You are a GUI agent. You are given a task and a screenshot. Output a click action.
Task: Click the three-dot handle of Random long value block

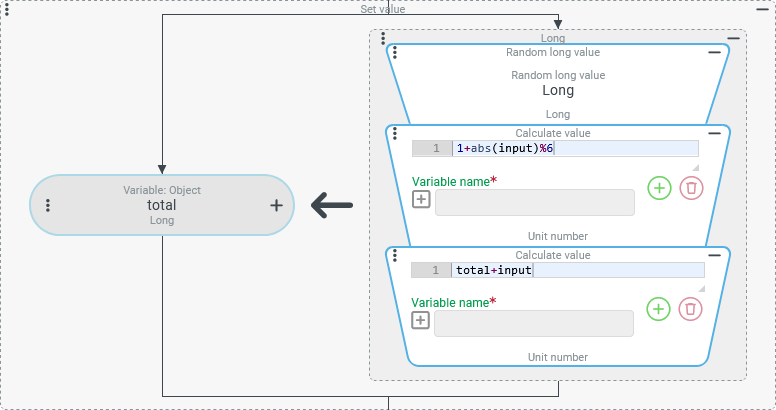[x=395, y=53]
